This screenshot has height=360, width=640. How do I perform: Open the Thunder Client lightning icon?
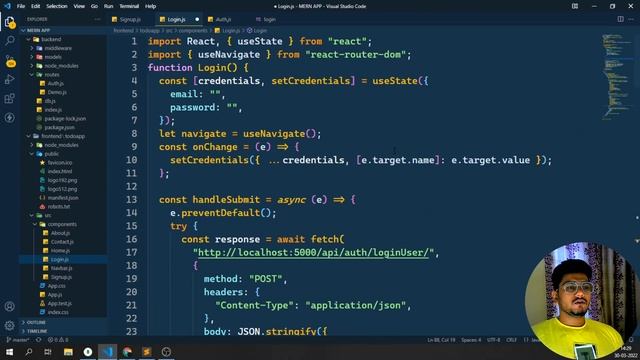10,118
